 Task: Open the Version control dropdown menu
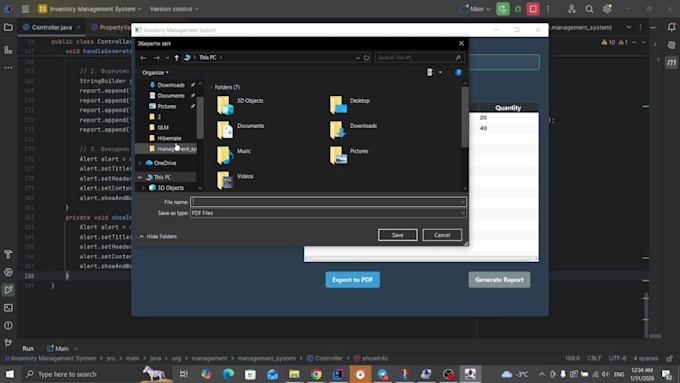click(174, 9)
